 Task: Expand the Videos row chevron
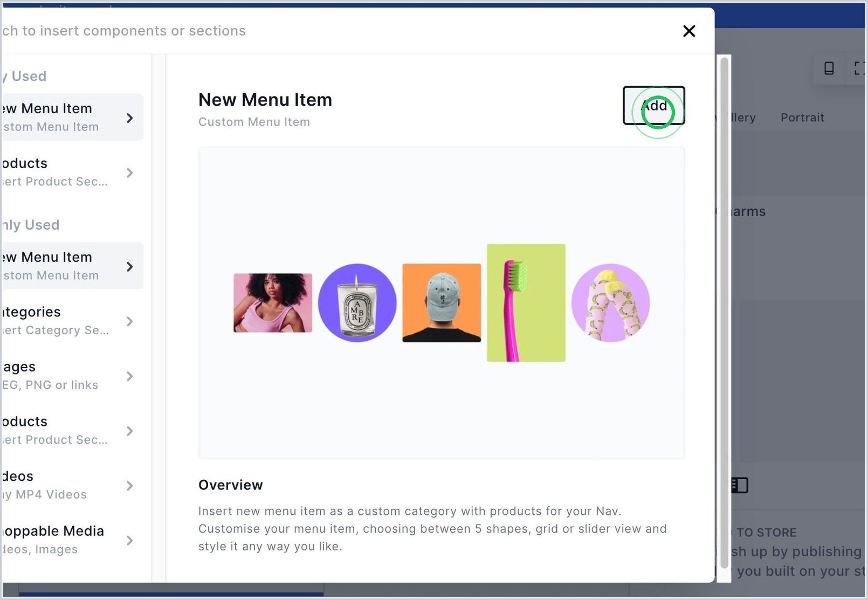coord(129,486)
